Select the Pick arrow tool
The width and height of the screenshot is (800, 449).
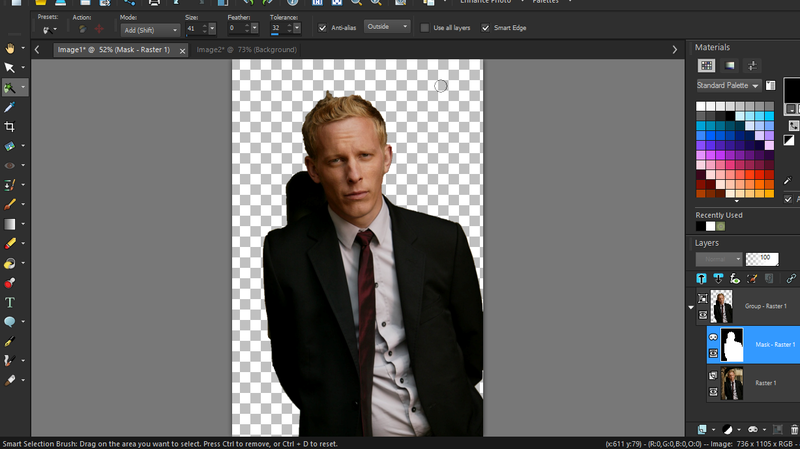pyautogui.click(x=10, y=67)
